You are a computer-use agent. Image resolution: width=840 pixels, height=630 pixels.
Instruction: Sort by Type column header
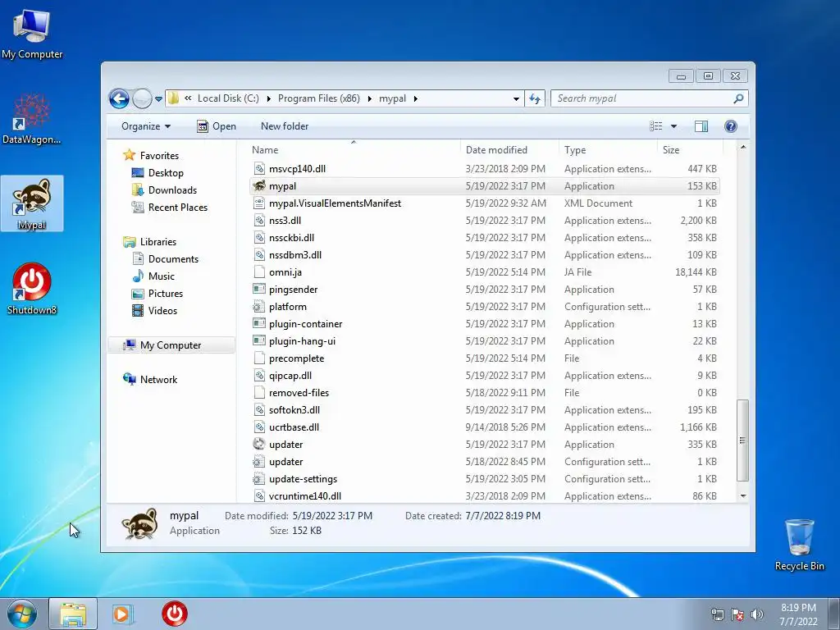coord(608,151)
